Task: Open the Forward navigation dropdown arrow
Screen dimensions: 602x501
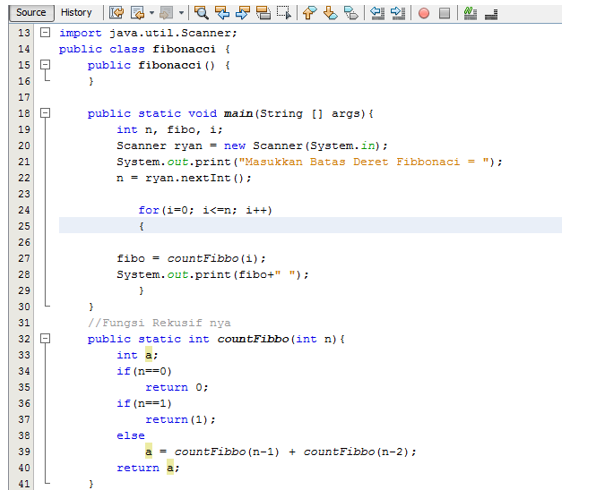Action: tap(181, 13)
